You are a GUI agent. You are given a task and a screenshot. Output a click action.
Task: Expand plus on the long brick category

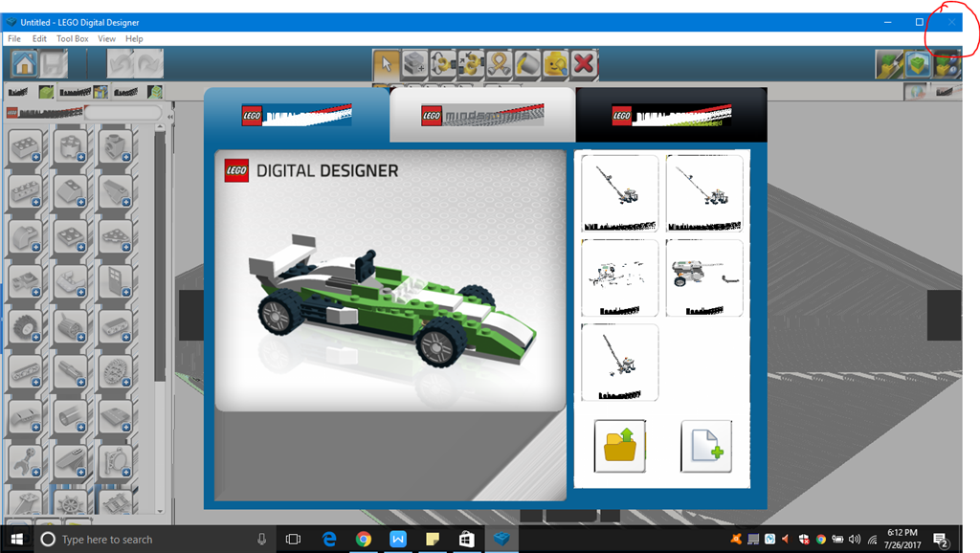[x=36, y=202]
